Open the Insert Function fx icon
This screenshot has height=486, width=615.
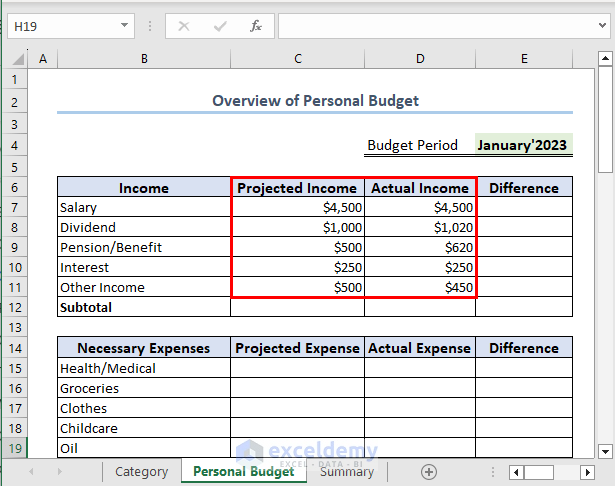pyautogui.click(x=256, y=26)
